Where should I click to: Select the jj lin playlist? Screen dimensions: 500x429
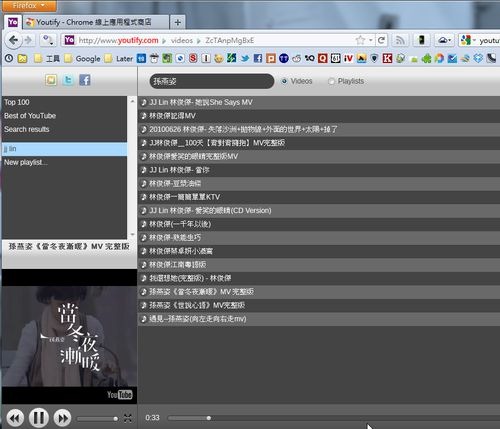(x=64, y=149)
